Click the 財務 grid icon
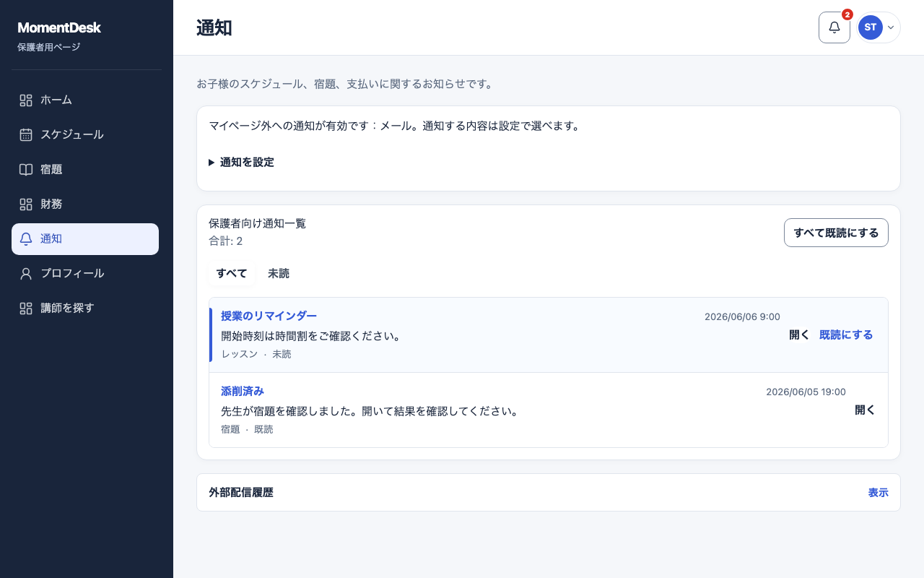Viewport: 924px width, 578px height. (26, 204)
